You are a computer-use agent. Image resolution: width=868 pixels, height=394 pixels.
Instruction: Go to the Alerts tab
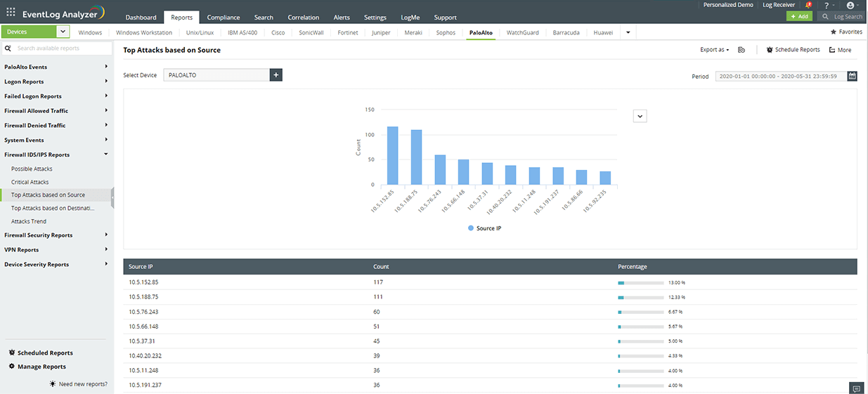(x=342, y=18)
